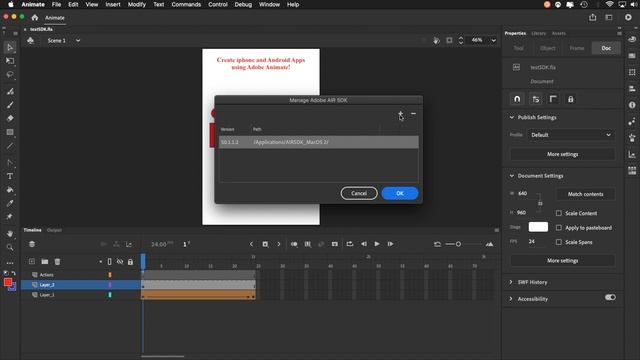640x360 pixels.
Task: Cancel the Manage Adobe AIR SDK dialog
Action: [359, 193]
